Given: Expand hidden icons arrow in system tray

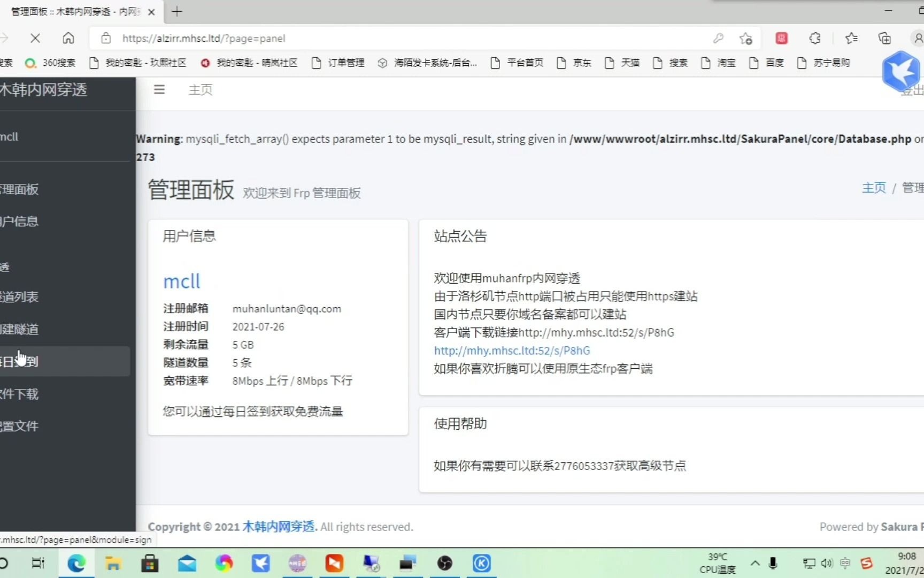Looking at the screenshot, I should coord(756,563).
